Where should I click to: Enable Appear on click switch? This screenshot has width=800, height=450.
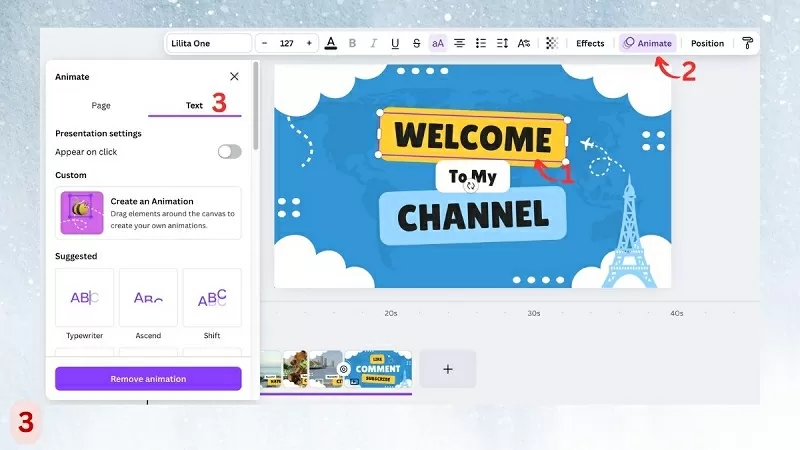(x=229, y=151)
